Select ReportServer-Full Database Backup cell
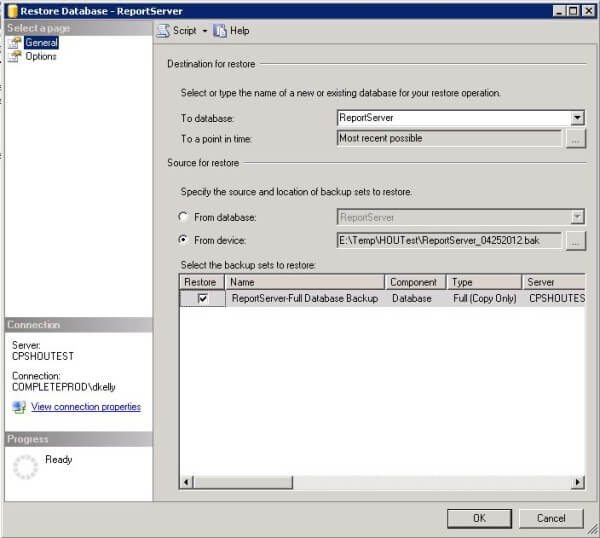The height and width of the screenshot is (538, 600). click(305, 298)
